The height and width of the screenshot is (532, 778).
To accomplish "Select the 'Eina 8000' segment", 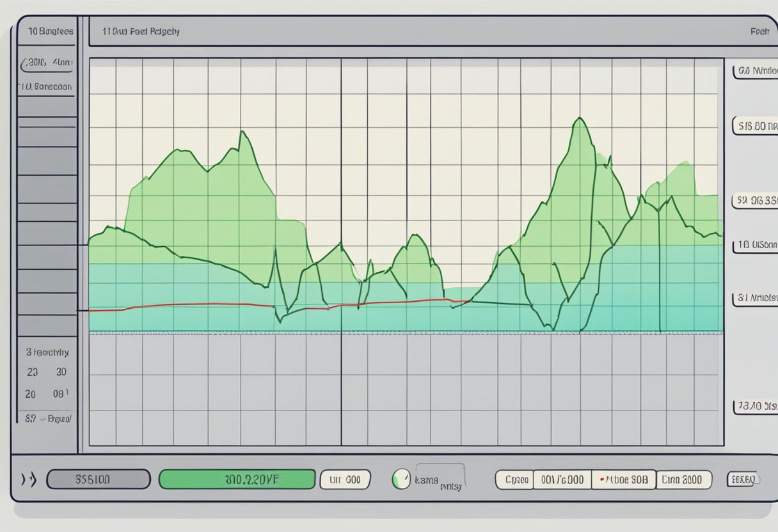I will tap(684, 479).
